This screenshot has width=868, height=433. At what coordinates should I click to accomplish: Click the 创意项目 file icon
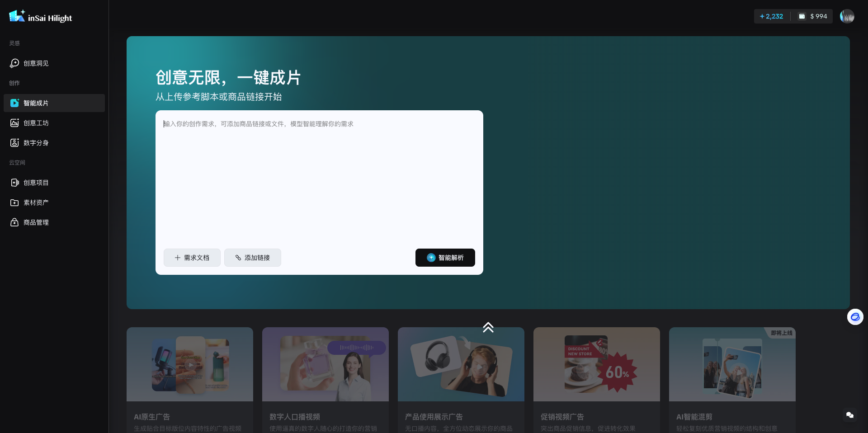[14, 183]
